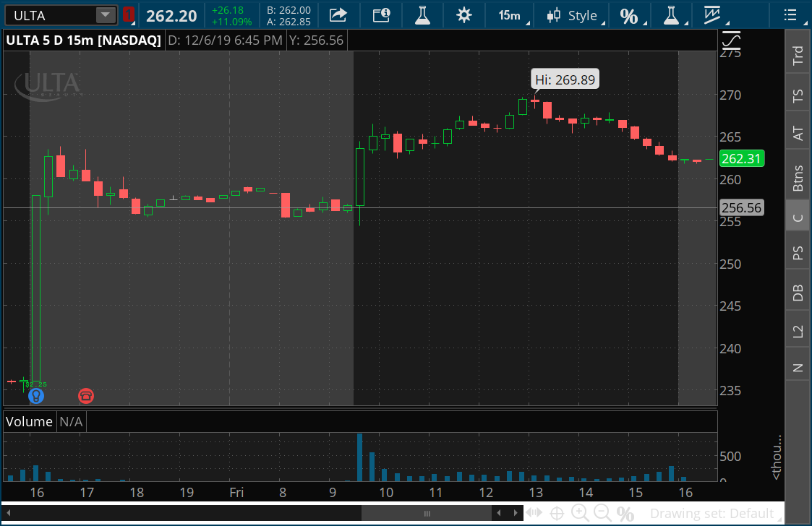
Task: Click the zoom out magnifier icon
Action: (x=602, y=513)
